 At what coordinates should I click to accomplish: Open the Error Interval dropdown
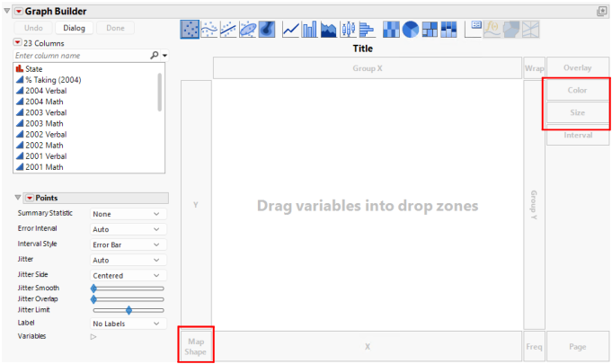pyautogui.click(x=128, y=229)
